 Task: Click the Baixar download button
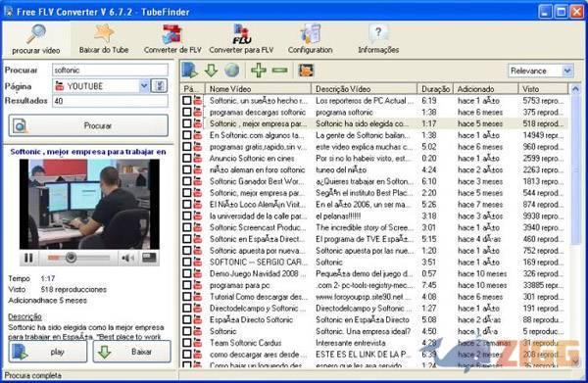(131, 352)
